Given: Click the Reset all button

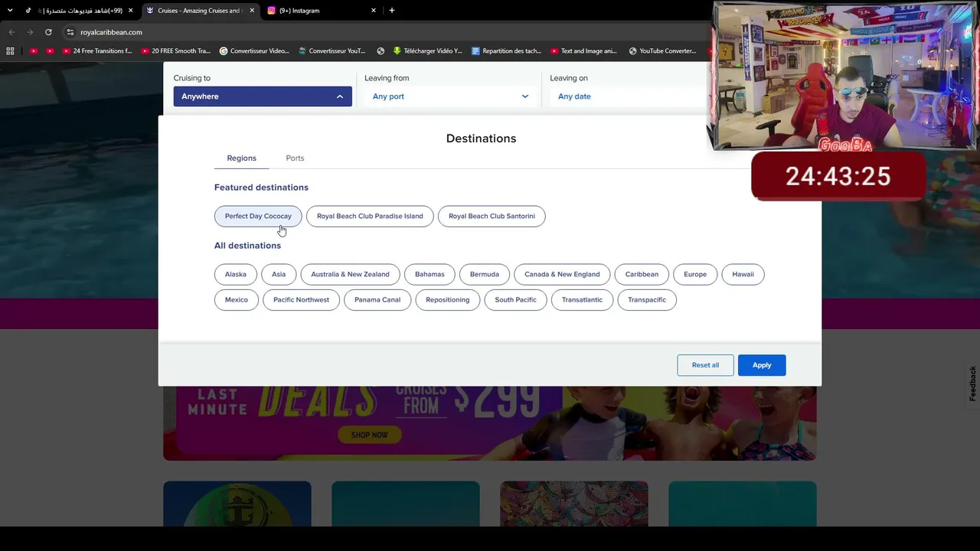Looking at the screenshot, I should click(x=705, y=365).
